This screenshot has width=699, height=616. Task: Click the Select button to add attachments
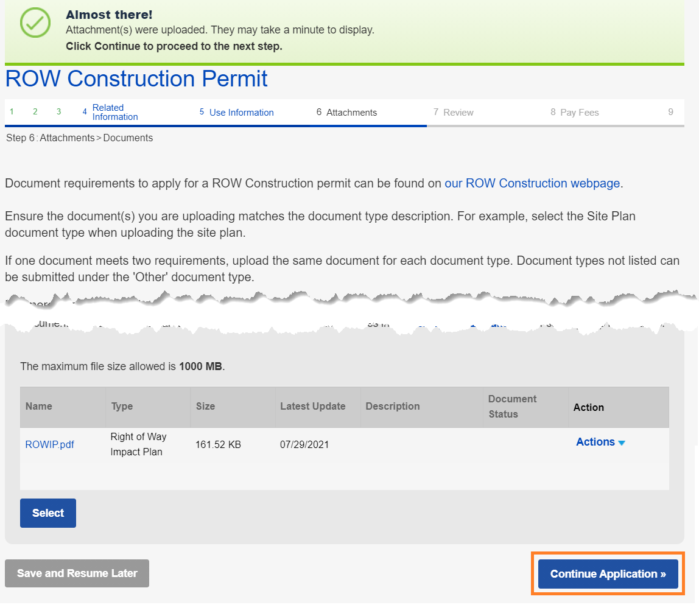click(48, 513)
